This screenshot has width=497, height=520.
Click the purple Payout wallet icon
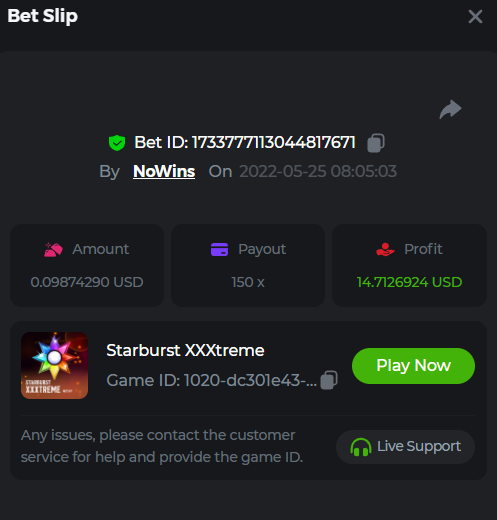(219, 249)
